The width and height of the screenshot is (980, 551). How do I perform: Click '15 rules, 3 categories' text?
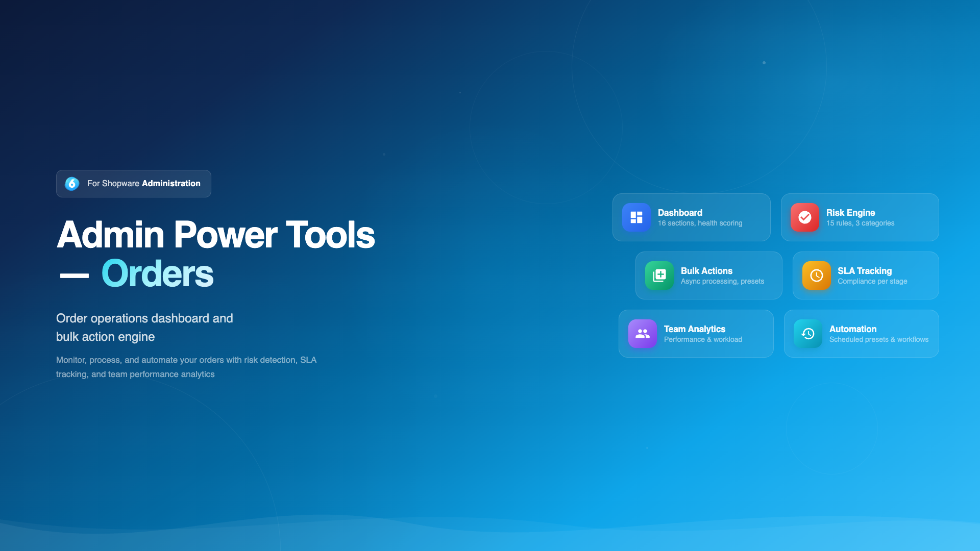tap(860, 223)
